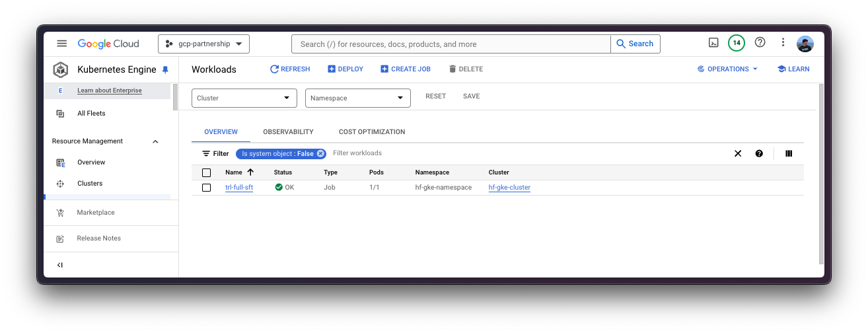Activate Cloud Shell terminal icon
The image size is (868, 333).
(x=713, y=43)
